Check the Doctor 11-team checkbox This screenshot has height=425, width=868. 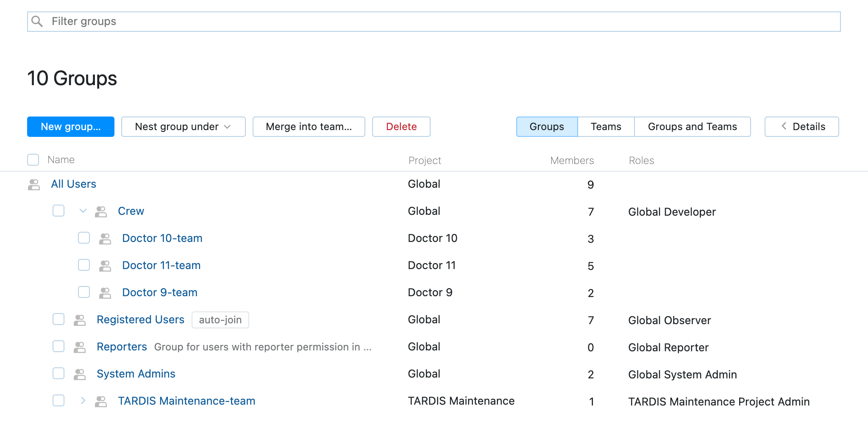point(84,265)
